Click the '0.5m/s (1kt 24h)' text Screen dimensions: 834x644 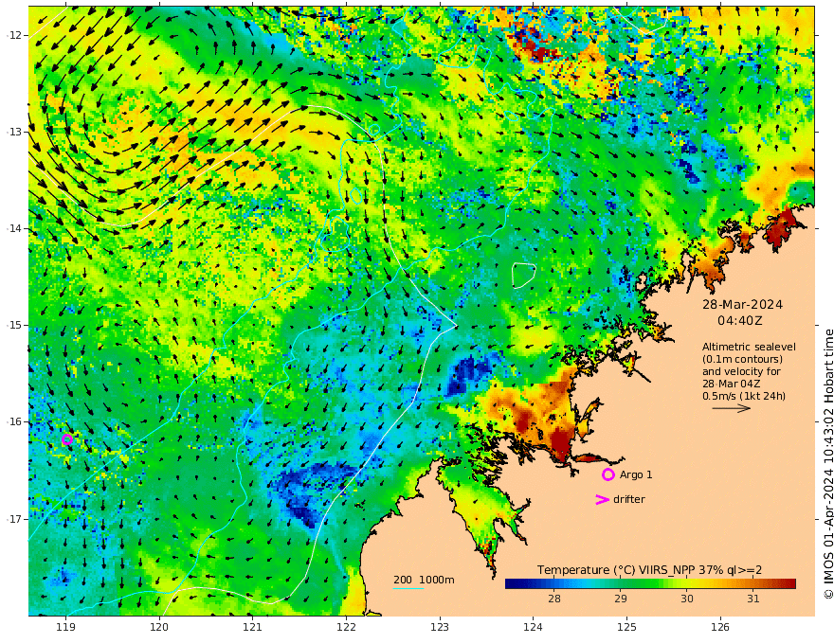(744, 396)
